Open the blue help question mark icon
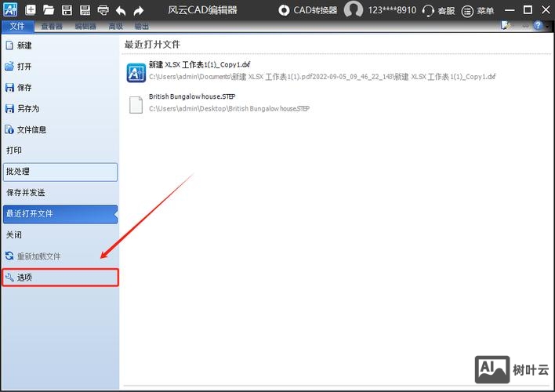 pos(538,26)
